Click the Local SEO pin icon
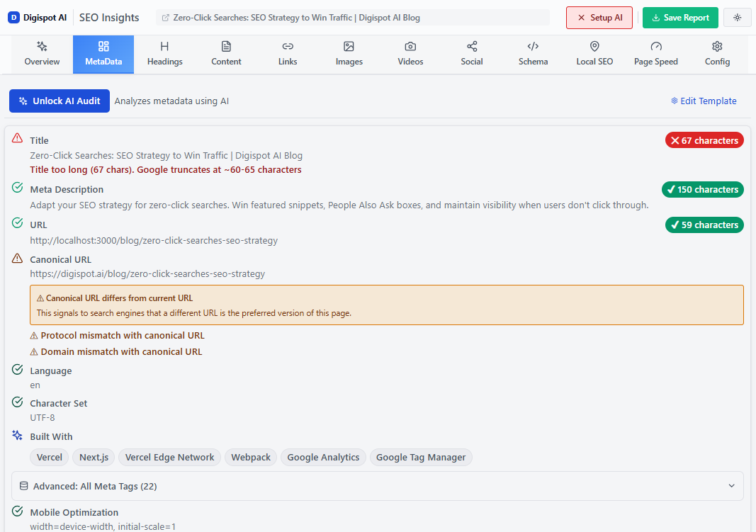The width and height of the screenshot is (756, 532). click(x=594, y=45)
